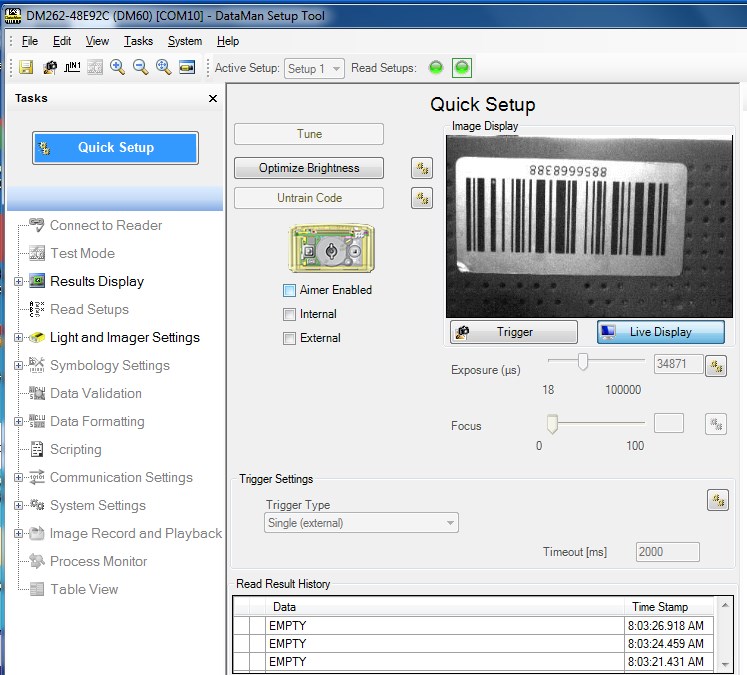This screenshot has height=675, width=747.
Task: Click the Quick Setup button
Action: pos(115,148)
